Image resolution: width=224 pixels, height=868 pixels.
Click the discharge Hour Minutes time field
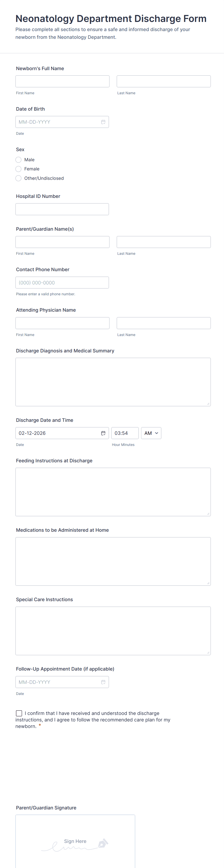125,433
